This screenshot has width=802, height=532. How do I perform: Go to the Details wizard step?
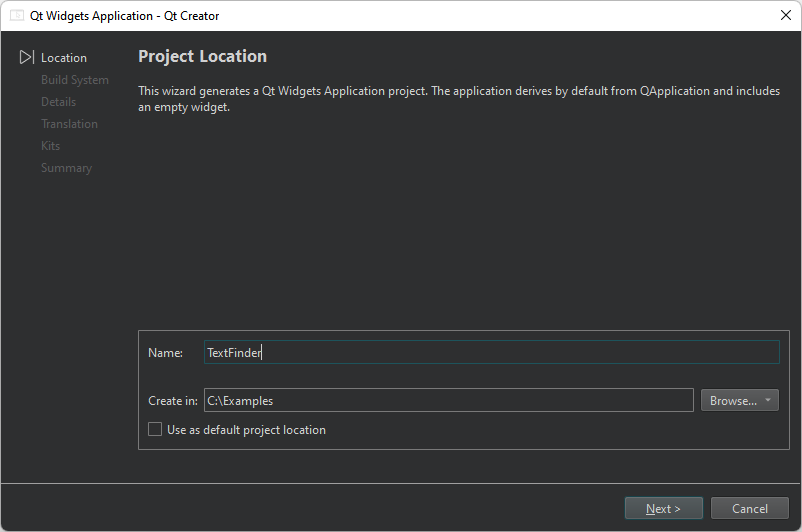click(58, 102)
